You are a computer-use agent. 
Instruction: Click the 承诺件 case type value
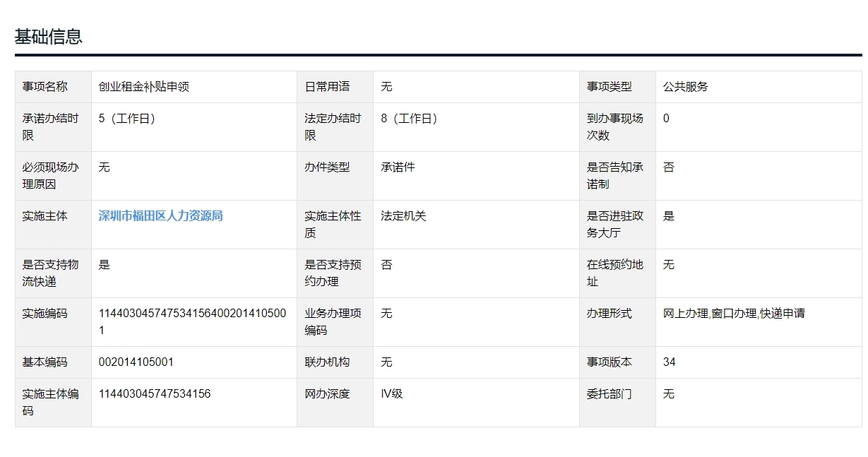[x=398, y=167]
